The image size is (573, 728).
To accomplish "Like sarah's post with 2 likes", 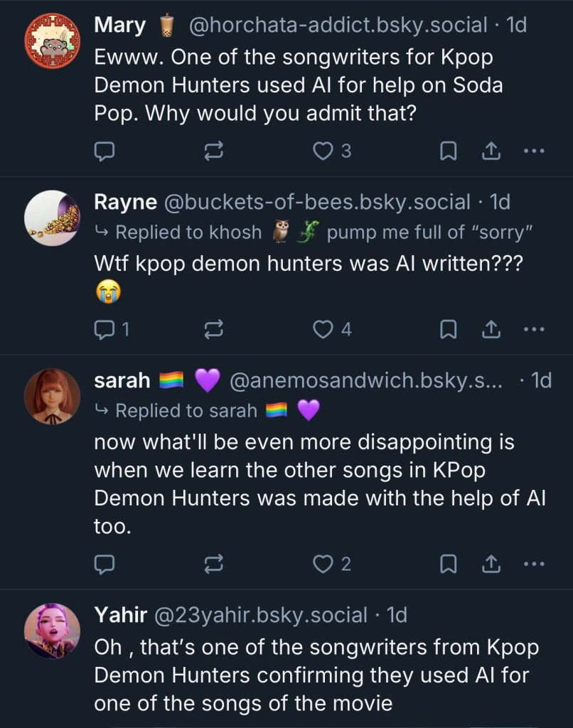I will tap(332, 564).
